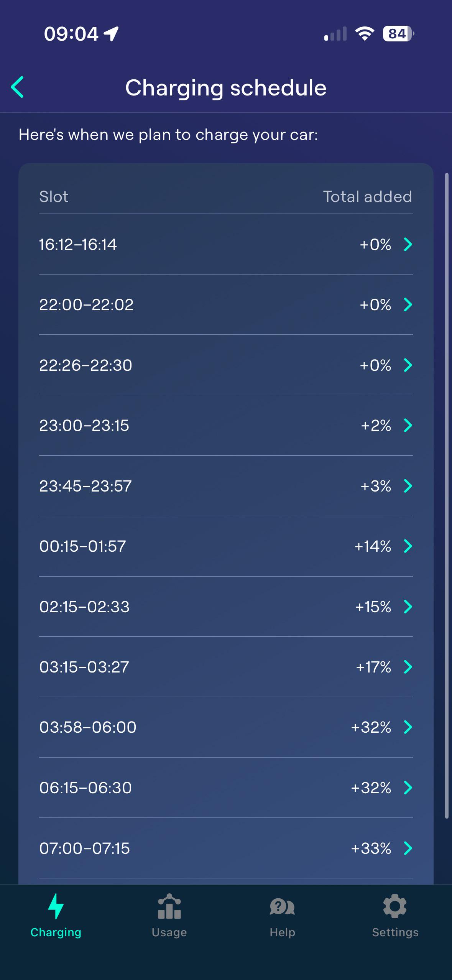Open the Help chat bubbles icon
Viewport: 452px width, 980px height.
pos(282,906)
